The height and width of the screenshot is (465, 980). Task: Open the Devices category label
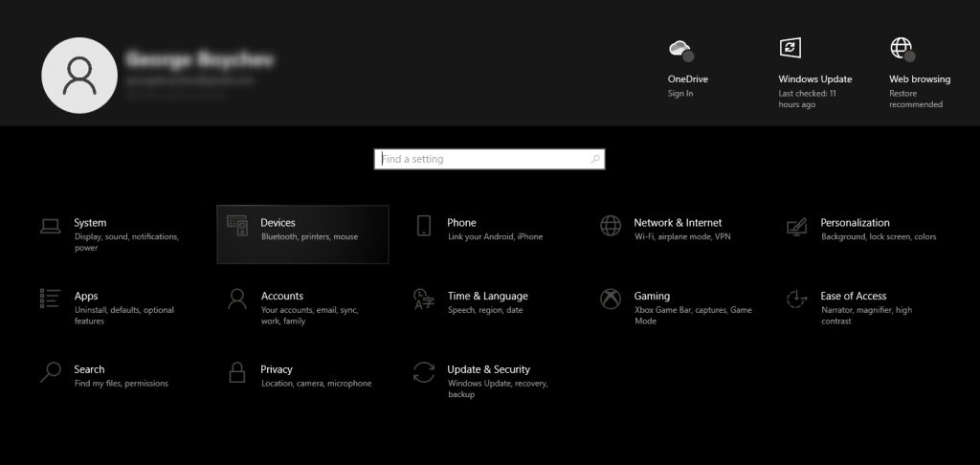pos(278,223)
